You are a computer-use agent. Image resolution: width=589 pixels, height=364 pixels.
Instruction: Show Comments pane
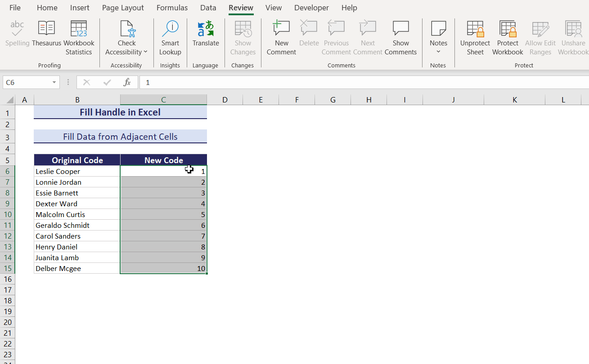point(400,36)
